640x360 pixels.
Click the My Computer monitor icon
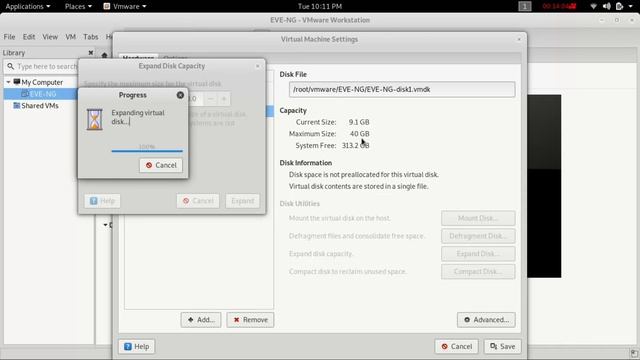click(17, 82)
